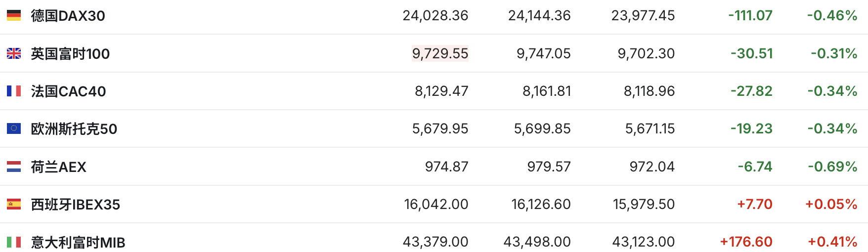Click the French flag icon

(14, 91)
